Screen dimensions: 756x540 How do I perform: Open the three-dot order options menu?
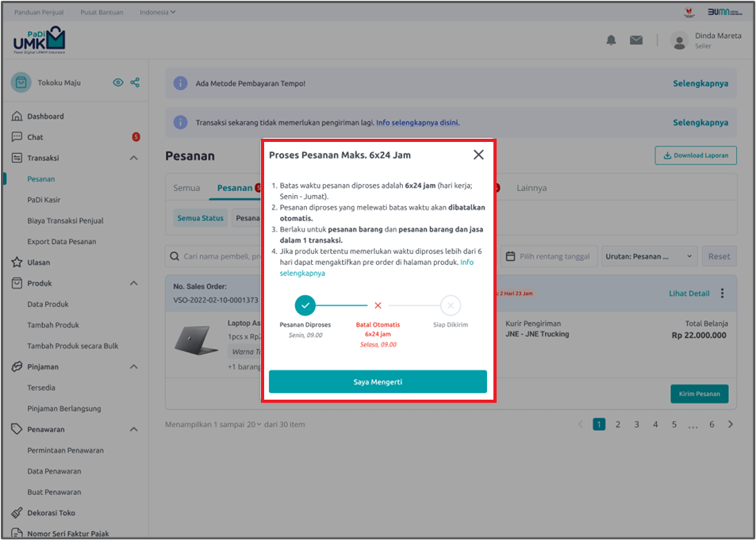(x=722, y=293)
